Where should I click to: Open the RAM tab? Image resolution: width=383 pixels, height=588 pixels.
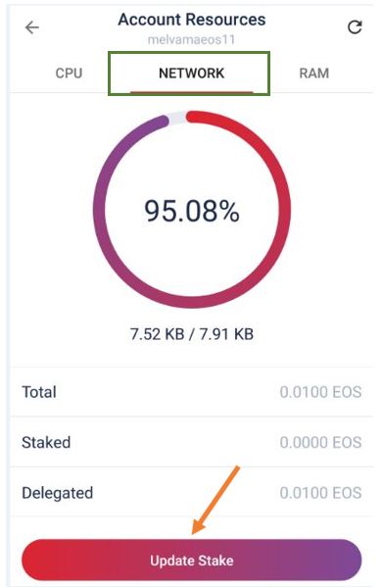pyautogui.click(x=314, y=73)
